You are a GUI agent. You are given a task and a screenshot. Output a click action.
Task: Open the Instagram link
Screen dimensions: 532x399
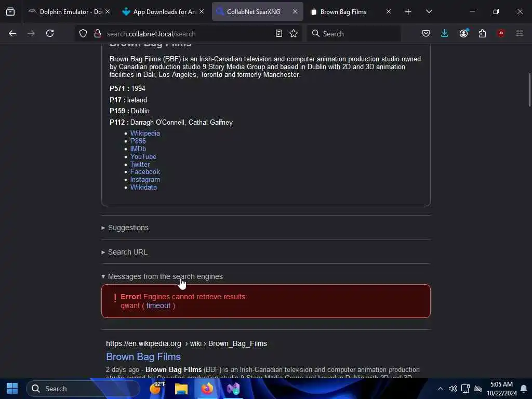coord(145,180)
